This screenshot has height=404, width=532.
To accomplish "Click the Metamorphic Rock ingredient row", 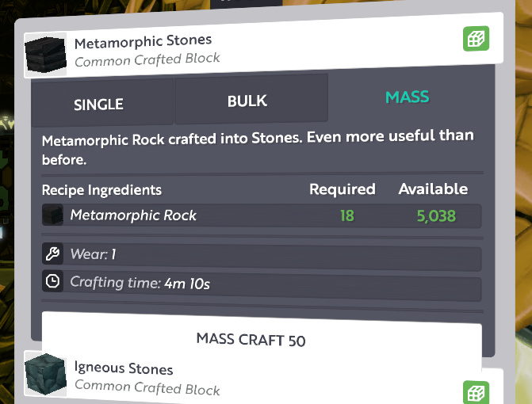I will [262, 215].
